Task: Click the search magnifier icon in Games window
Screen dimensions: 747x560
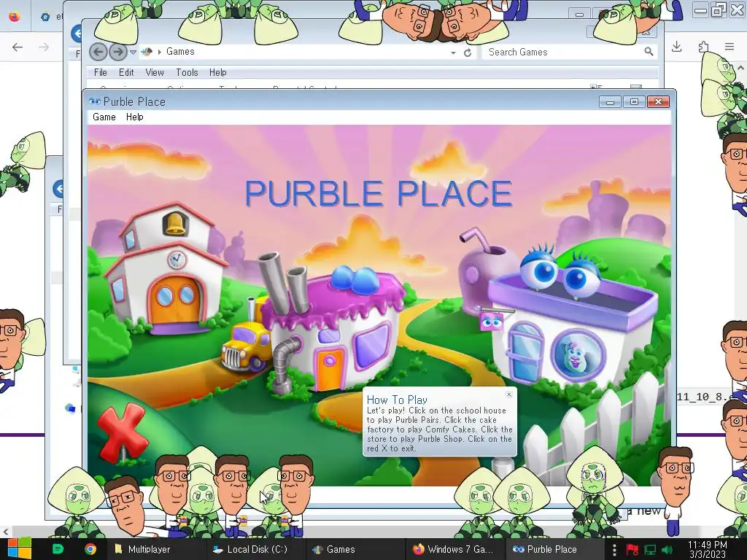Action: [649, 52]
